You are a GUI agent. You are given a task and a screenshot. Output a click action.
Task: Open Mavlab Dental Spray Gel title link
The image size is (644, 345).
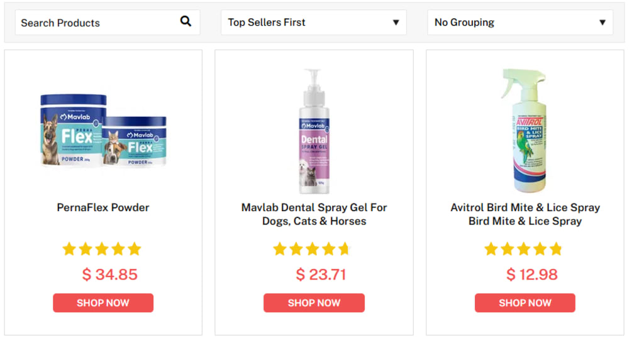314,214
